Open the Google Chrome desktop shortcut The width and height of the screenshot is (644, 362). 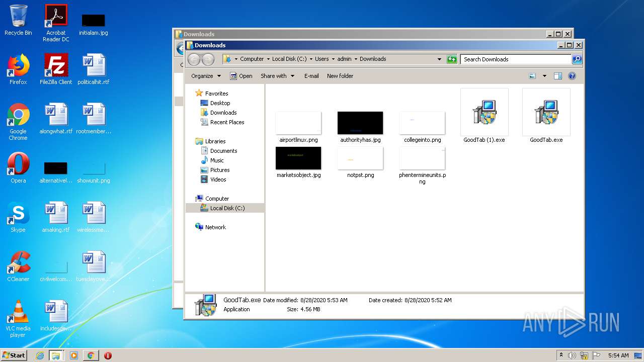[18, 122]
